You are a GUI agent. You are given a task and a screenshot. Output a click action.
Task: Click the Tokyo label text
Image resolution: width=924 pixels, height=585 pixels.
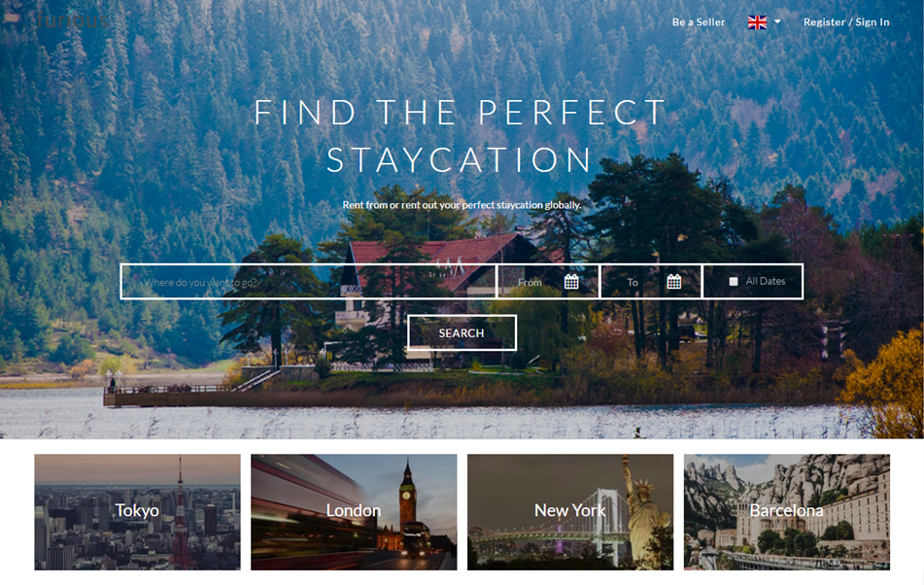[137, 510]
